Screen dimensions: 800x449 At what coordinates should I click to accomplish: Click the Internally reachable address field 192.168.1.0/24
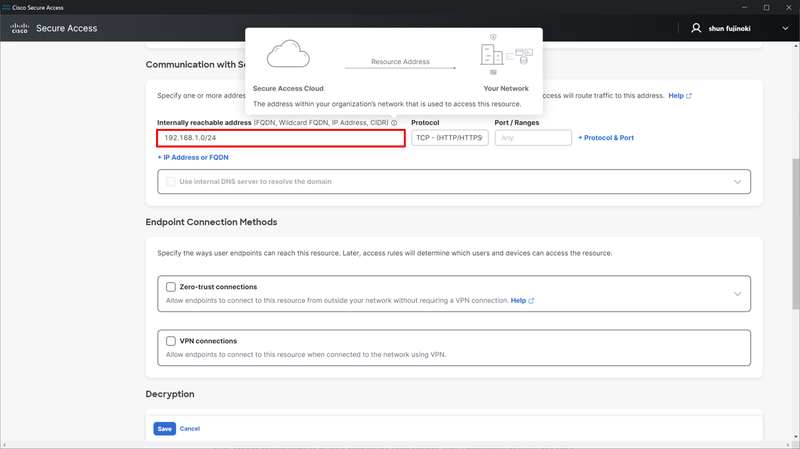click(281, 138)
